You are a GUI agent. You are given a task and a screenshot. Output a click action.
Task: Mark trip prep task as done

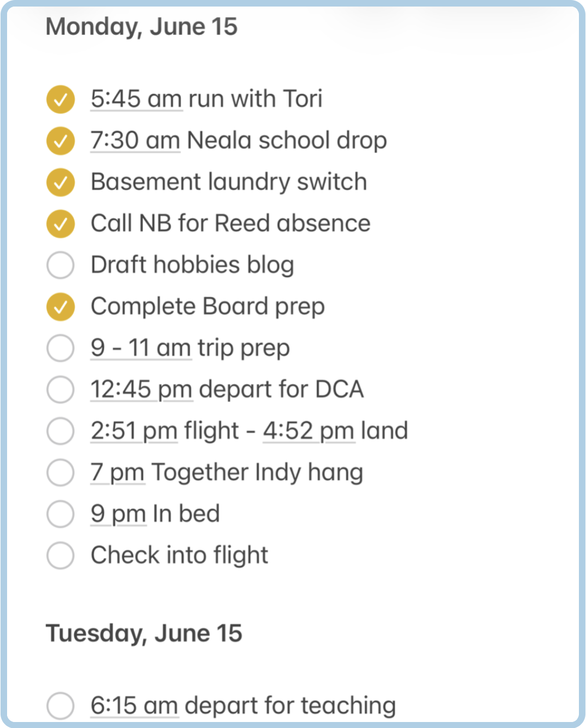point(61,348)
